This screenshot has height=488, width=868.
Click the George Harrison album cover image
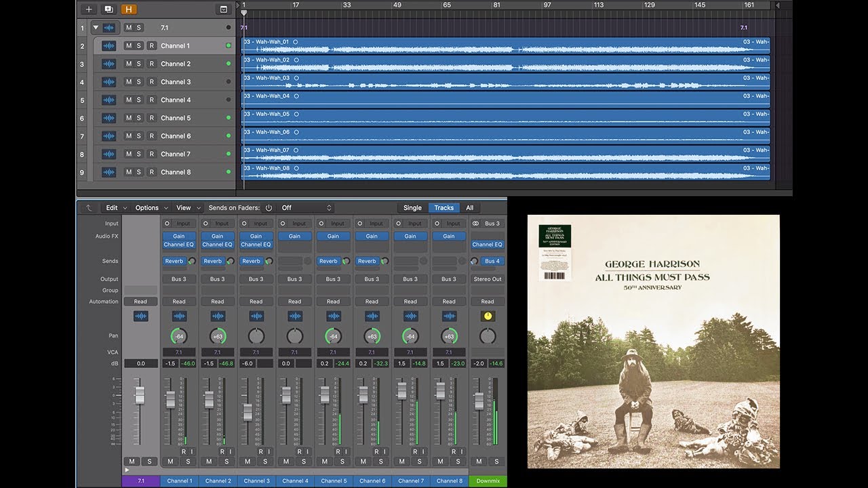(x=654, y=342)
